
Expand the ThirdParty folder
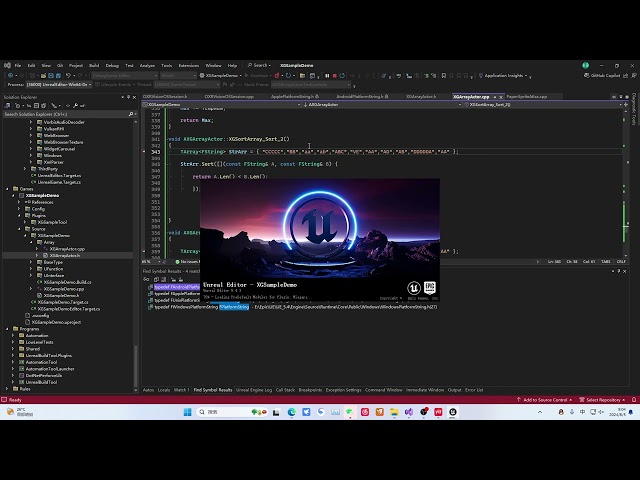point(24,169)
